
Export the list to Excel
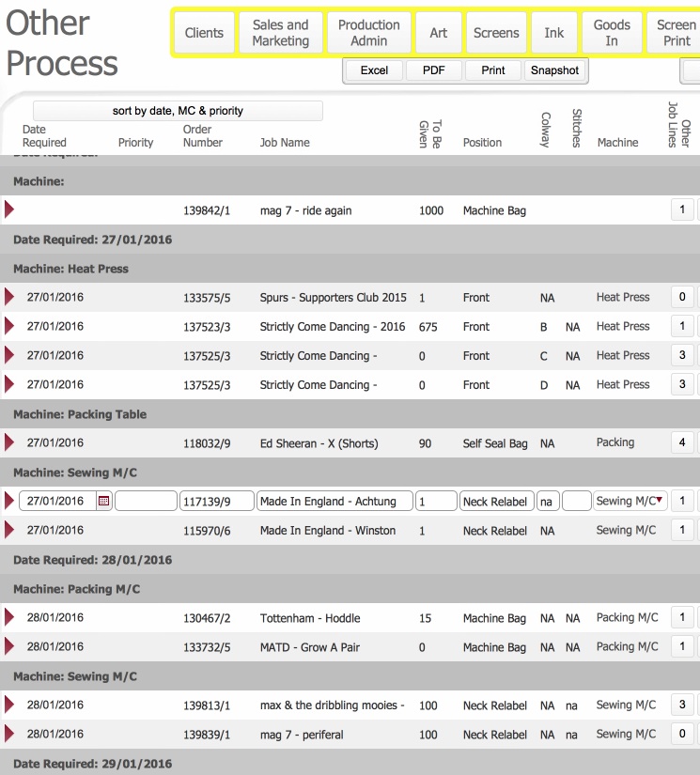click(x=374, y=70)
